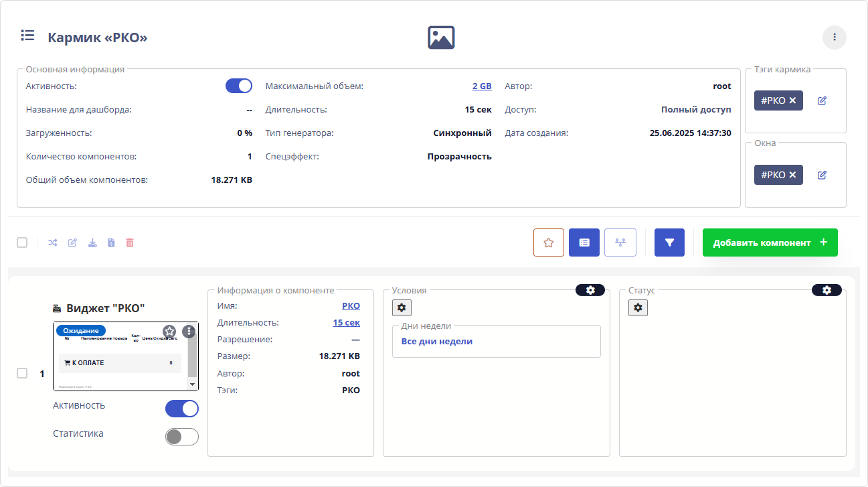This screenshot has width=868, height=487.
Task: Click the download icon in toolbar
Action: pos(92,242)
